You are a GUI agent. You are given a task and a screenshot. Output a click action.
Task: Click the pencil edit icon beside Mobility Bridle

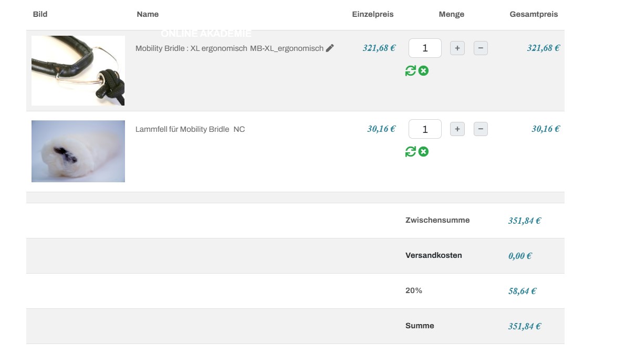tap(330, 48)
